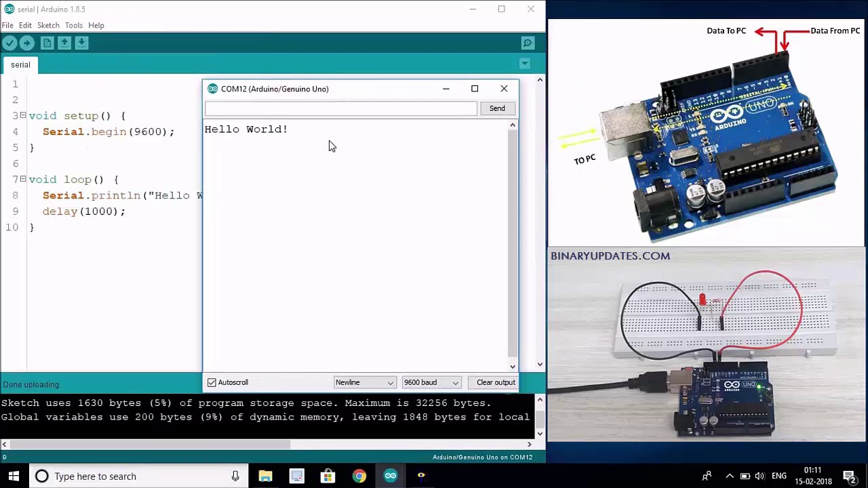Save the sketch via the Save icon
The width and height of the screenshot is (868, 488).
pyautogui.click(x=81, y=43)
